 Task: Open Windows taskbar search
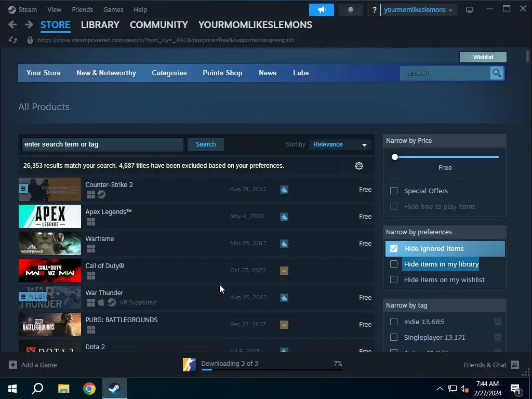(x=37, y=389)
